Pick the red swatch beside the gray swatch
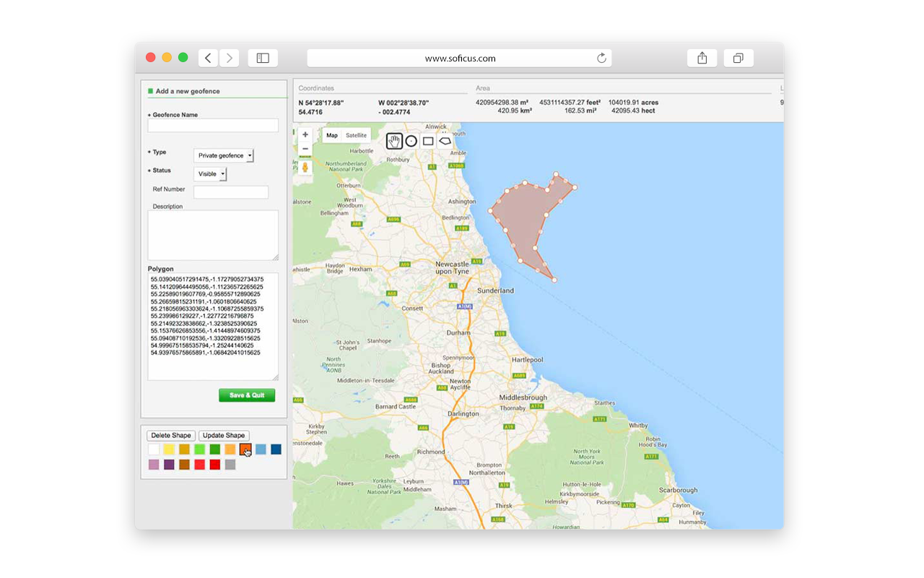The width and height of the screenshot is (924, 578). coord(214,465)
